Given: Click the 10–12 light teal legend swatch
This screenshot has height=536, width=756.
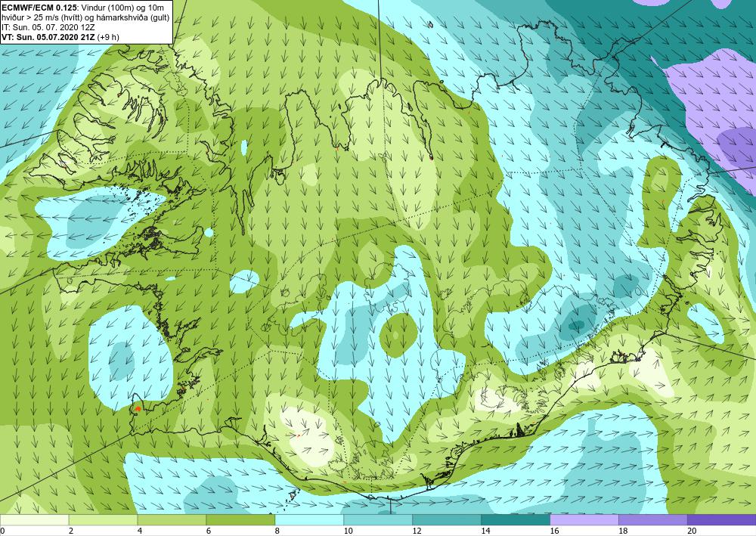Looking at the screenshot, I should 378,520.
